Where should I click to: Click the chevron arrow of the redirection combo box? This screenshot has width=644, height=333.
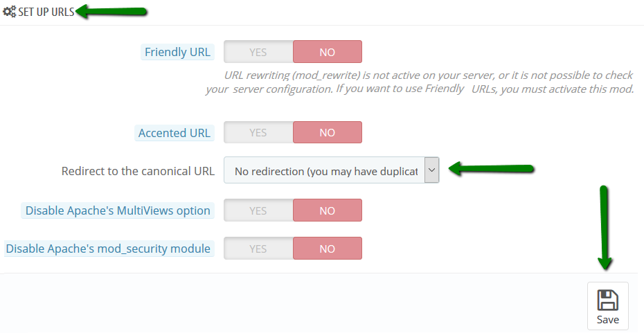click(431, 170)
